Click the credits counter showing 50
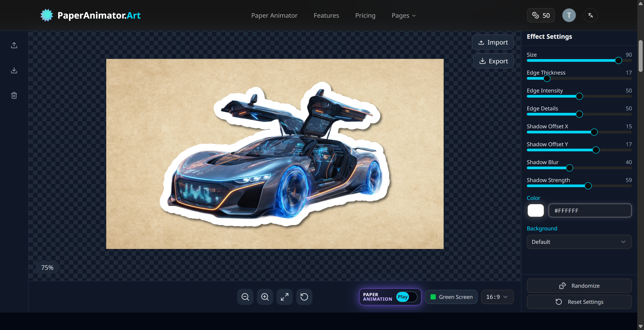Viewport: 644px width, 330px height. click(541, 15)
